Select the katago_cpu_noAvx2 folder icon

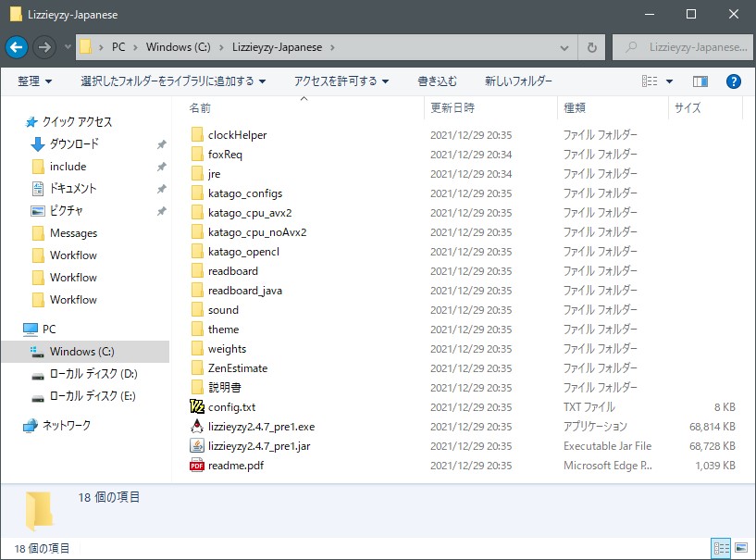click(x=197, y=232)
